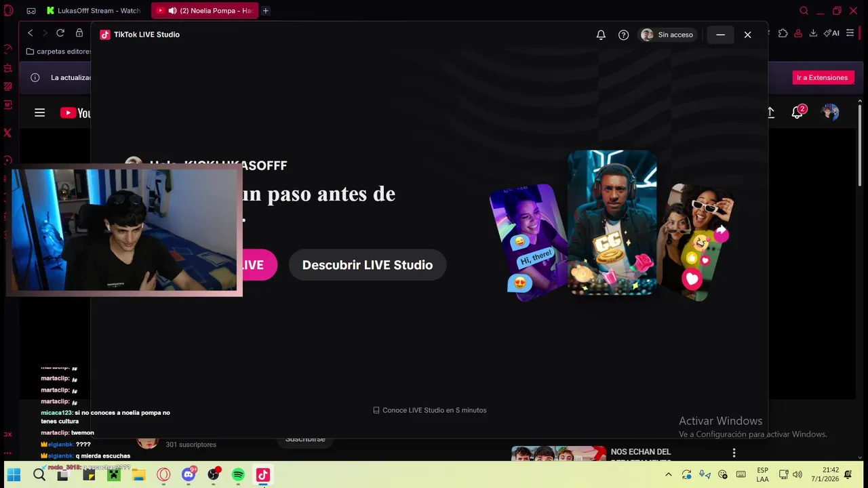
Task: Open browser extensions puzzle icon
Action: [x=783, y=33]
